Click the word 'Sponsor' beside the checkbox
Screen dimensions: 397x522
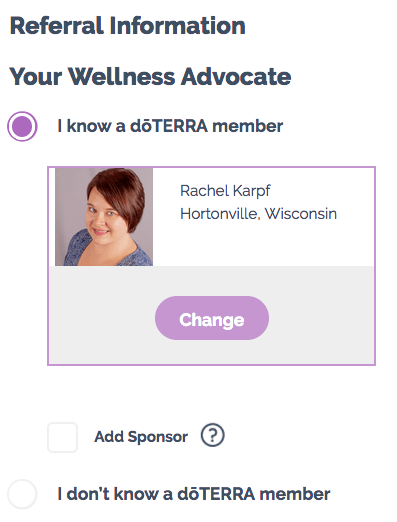coord(158,436)
